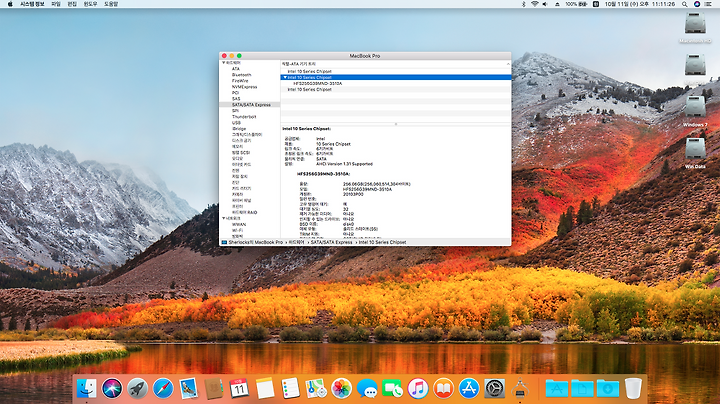Open the 도움말 menu
Screen dimensions: 720x404
click(x=111, y=4)
